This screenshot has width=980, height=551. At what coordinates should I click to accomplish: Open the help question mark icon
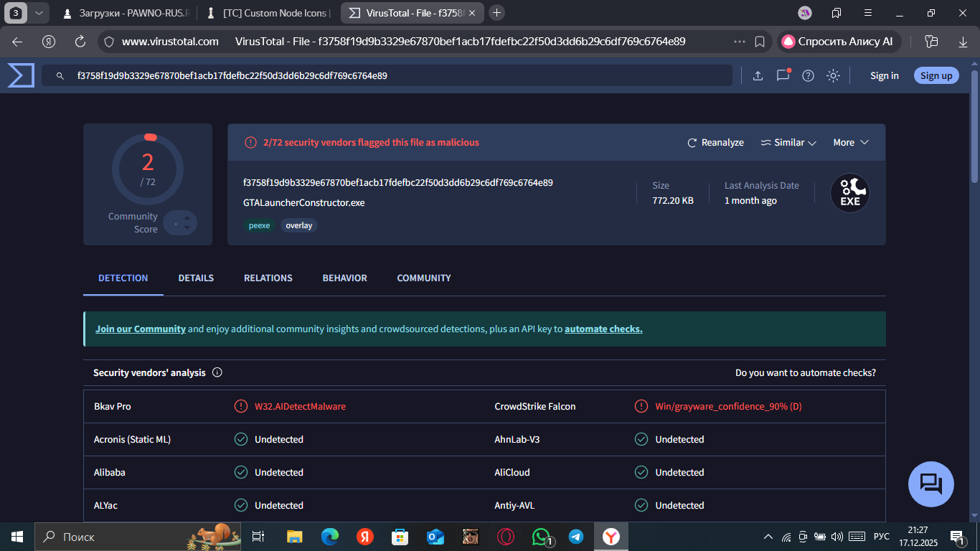tap(808, 75)
